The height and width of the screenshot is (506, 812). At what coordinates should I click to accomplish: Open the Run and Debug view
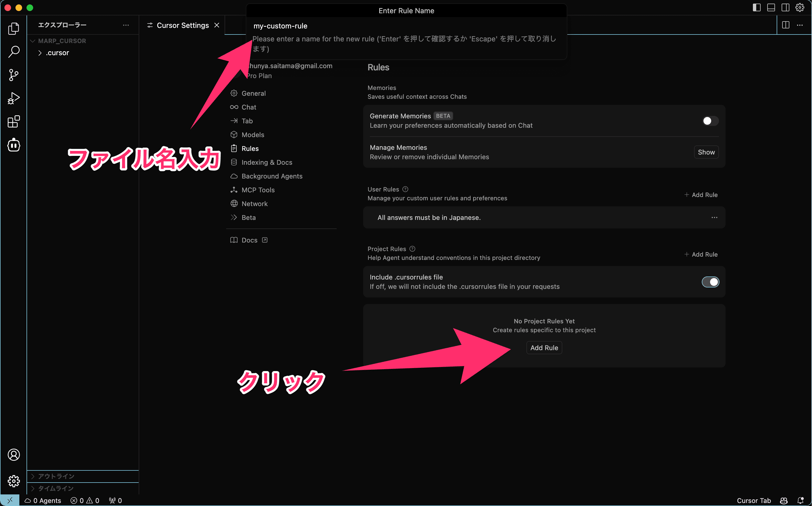tap(14, 98)
